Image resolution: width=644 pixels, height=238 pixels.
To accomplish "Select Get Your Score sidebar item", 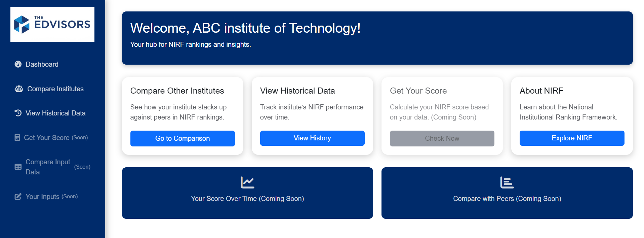I will [47, 138].
